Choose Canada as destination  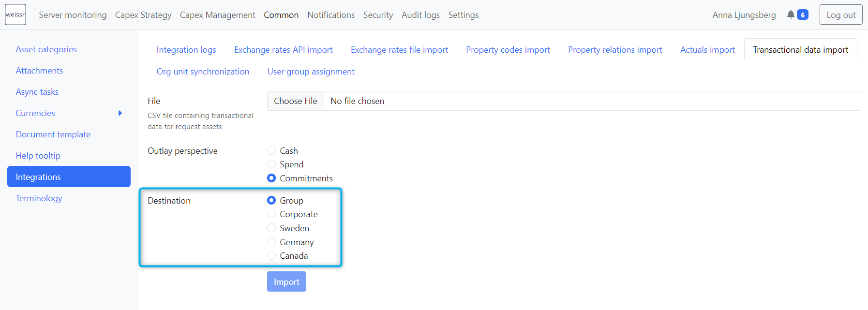coord(271,255)
